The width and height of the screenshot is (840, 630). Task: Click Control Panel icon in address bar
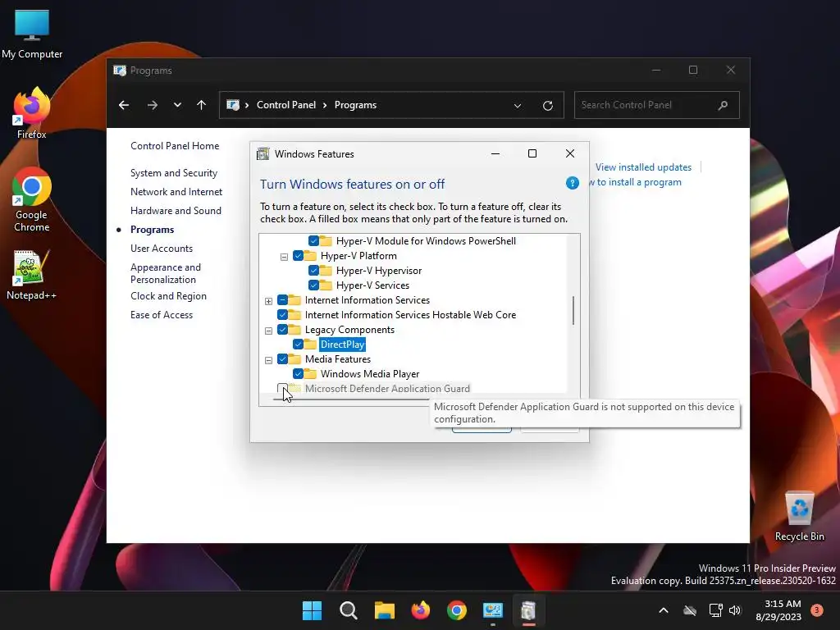pos(233,105)
